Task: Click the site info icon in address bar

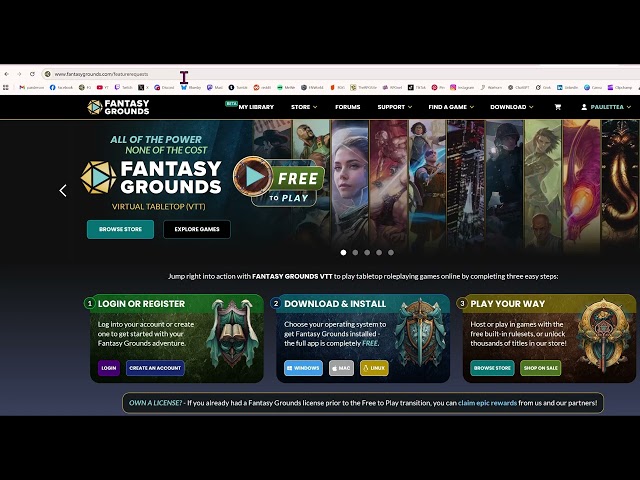Action: (47, 74)
